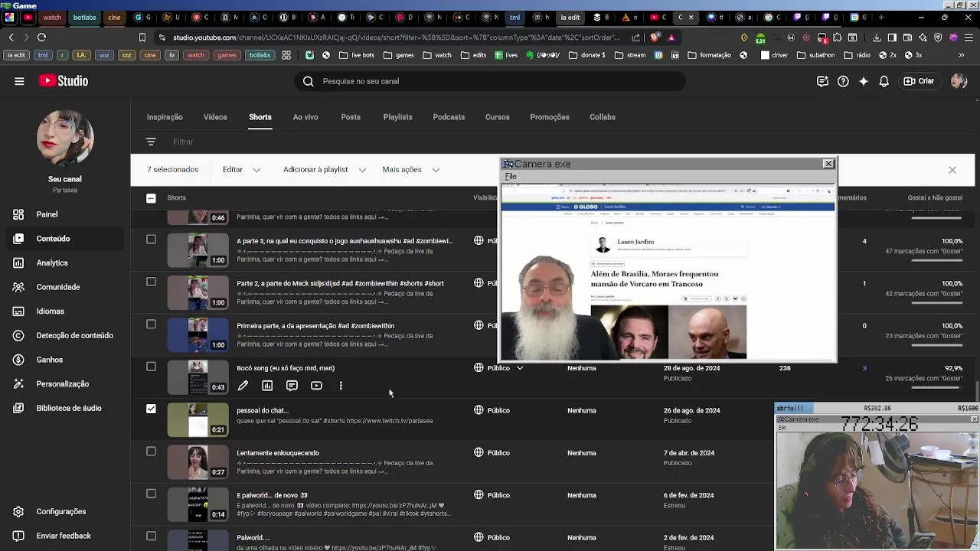The height and width of the screenshot is (551, 980).
Task: Open three-dot options for Bocó song
Action: (341, 386)
